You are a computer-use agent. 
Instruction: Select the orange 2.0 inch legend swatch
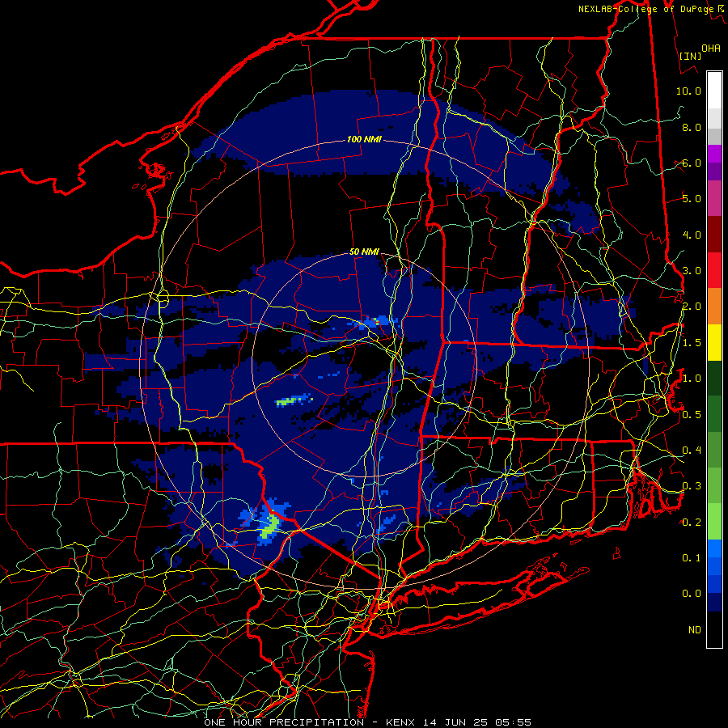(x=714, y=307)
